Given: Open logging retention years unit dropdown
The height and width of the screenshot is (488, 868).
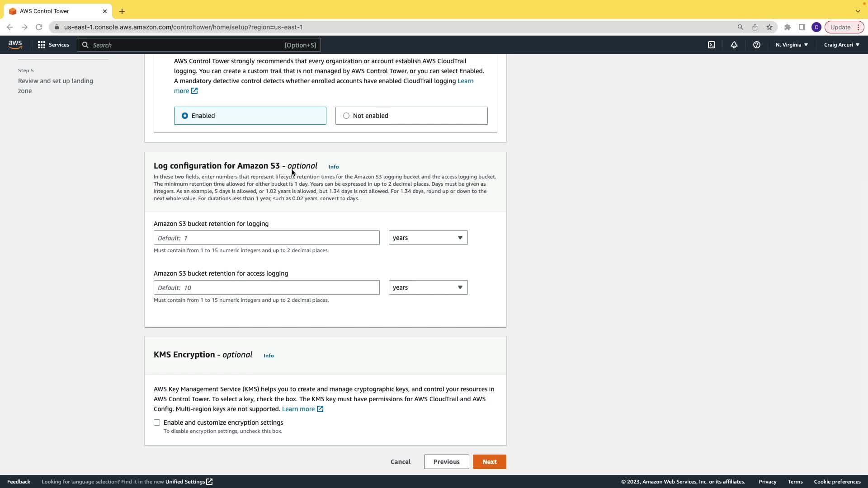Looking at the screenshot, I should coord(428,238).
